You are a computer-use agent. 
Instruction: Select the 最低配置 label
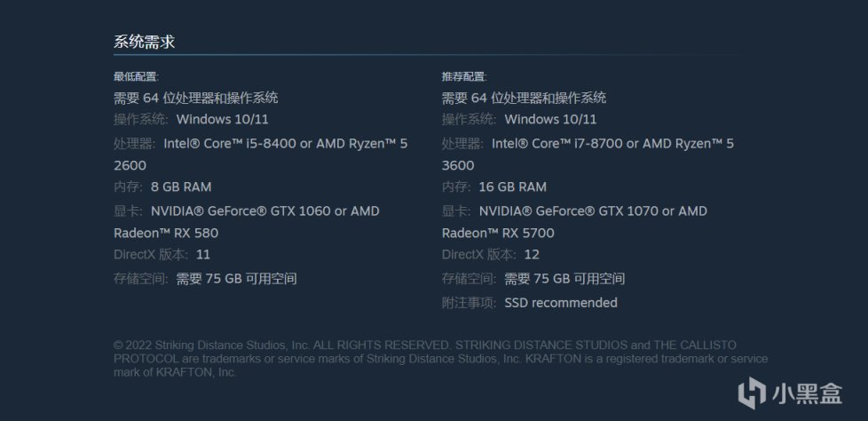[137, 76]
